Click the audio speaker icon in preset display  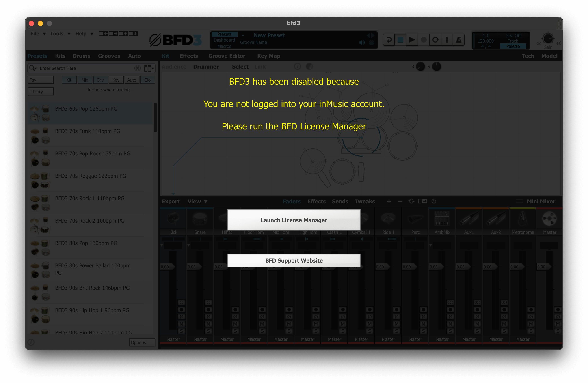coord(362,43)
